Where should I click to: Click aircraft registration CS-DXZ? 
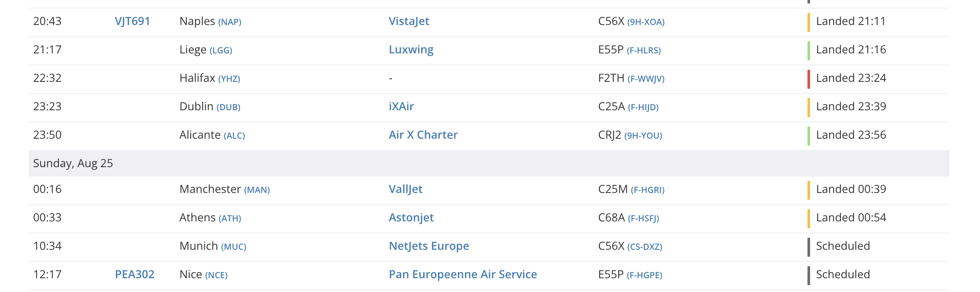pos(644,247)
